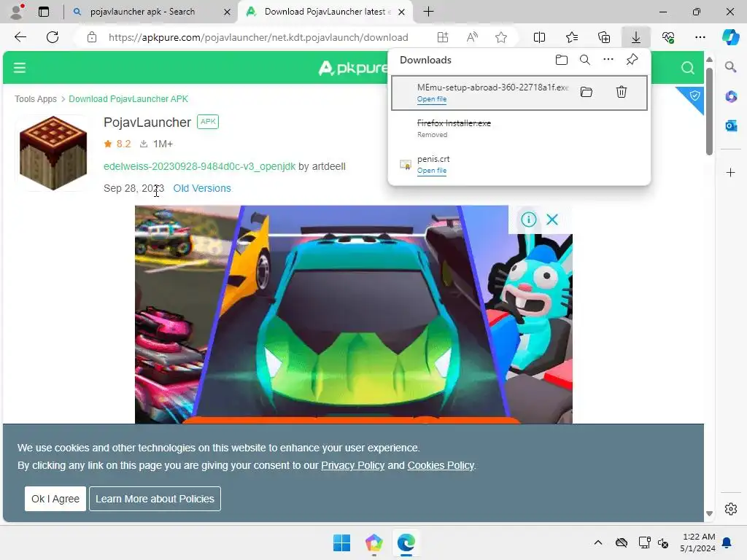The height and width of the screenshot is (560, 747).
Task: Open tab actions menu icon
Action: pyautogui.click(x=44, y=12)
